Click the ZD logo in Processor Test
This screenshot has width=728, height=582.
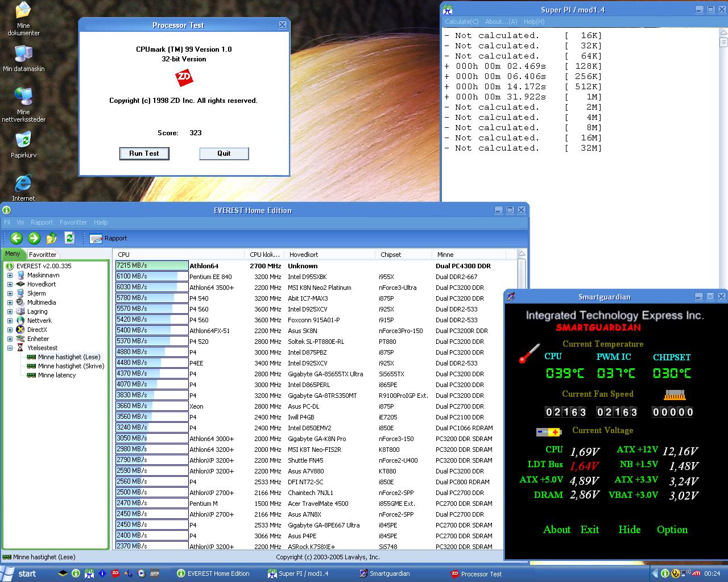[x=184, y=78]
